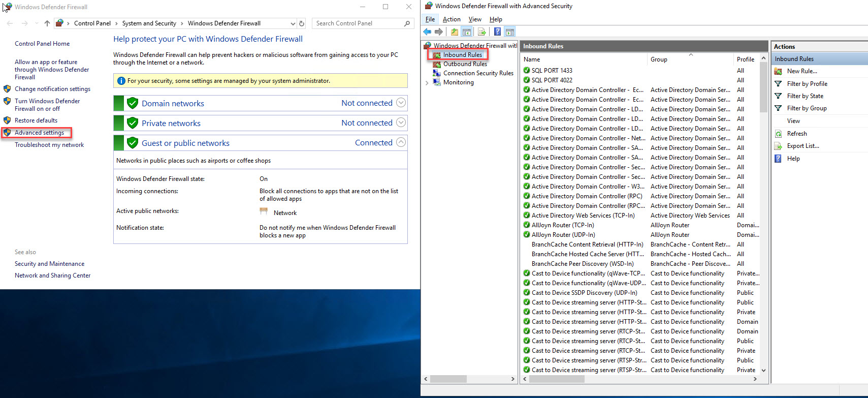868x398 pixels.
Task: Click the blue Help toolbar icon
Action: [497, 32]
